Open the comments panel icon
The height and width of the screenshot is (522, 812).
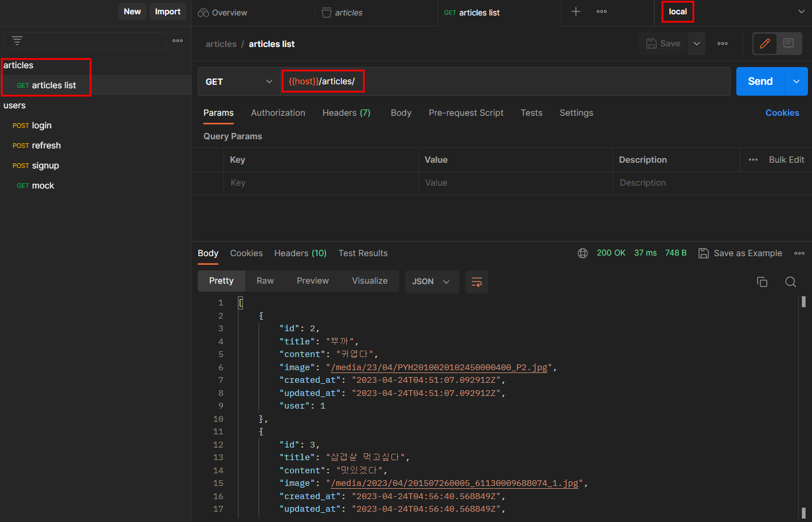pos(789,44)
